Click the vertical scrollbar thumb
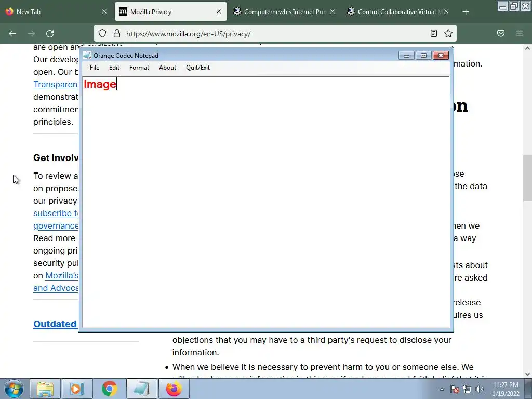Image resolution: width=532 pixels, height=399 pixels. [528, 178]
